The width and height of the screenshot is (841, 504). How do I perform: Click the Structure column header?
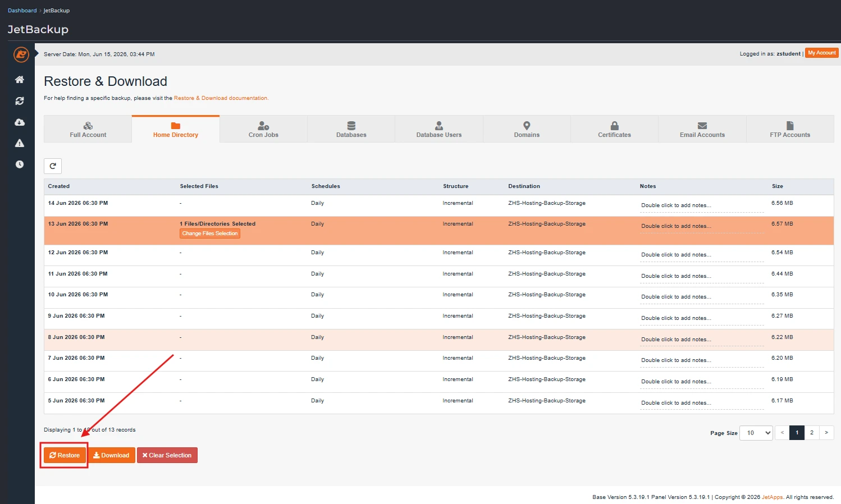point(455,186)
